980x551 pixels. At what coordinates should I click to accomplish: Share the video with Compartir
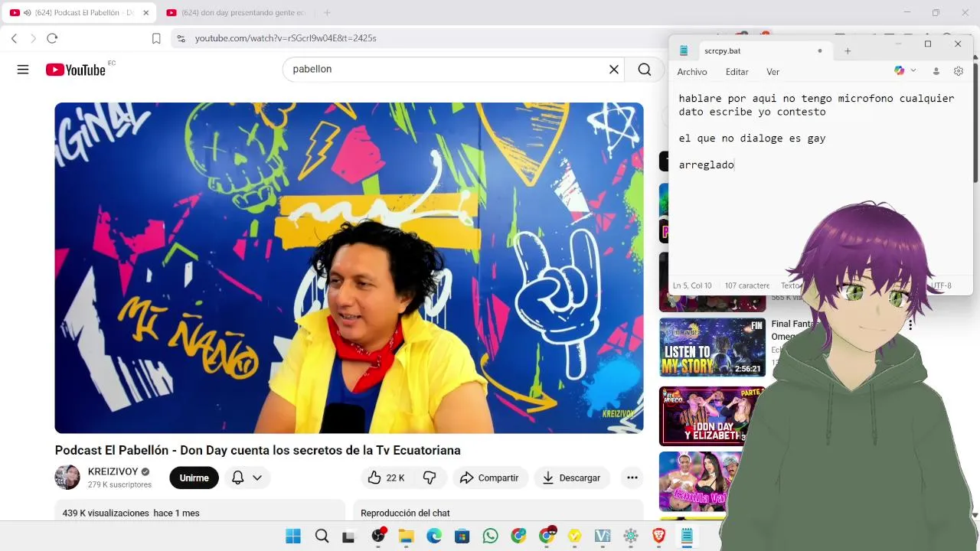[x=490, y=478]
